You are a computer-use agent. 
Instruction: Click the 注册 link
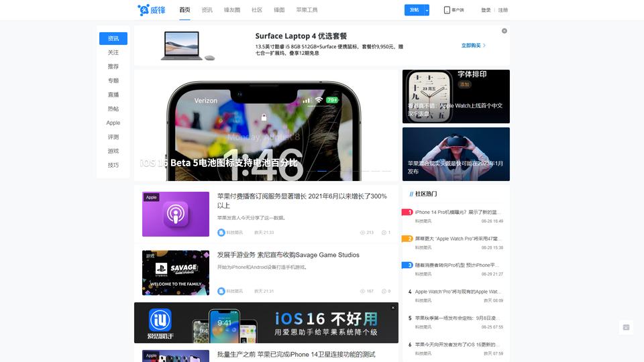(503, 10)
